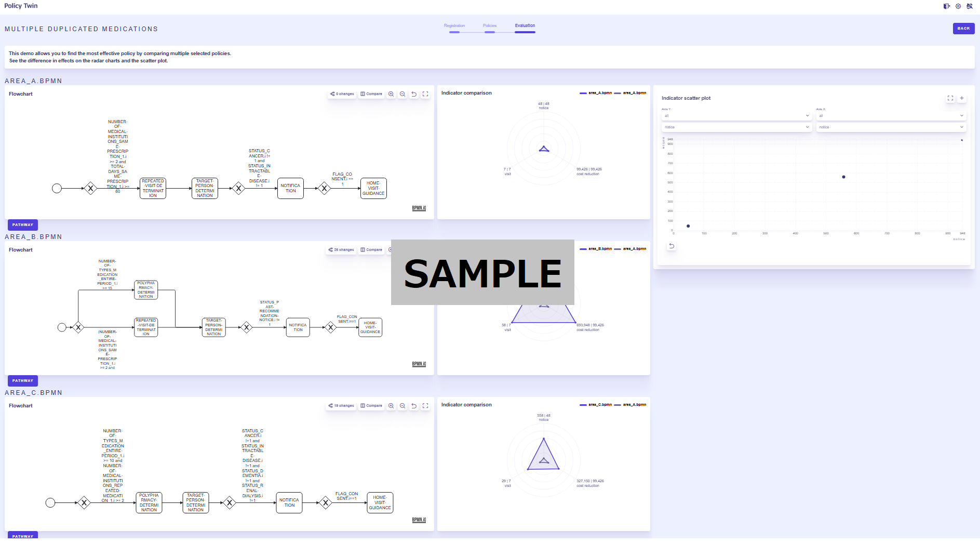Toggle area_A.bpmn purple legend in first radar chart
The width and height of the screenshot is (980, 543).
596,93
